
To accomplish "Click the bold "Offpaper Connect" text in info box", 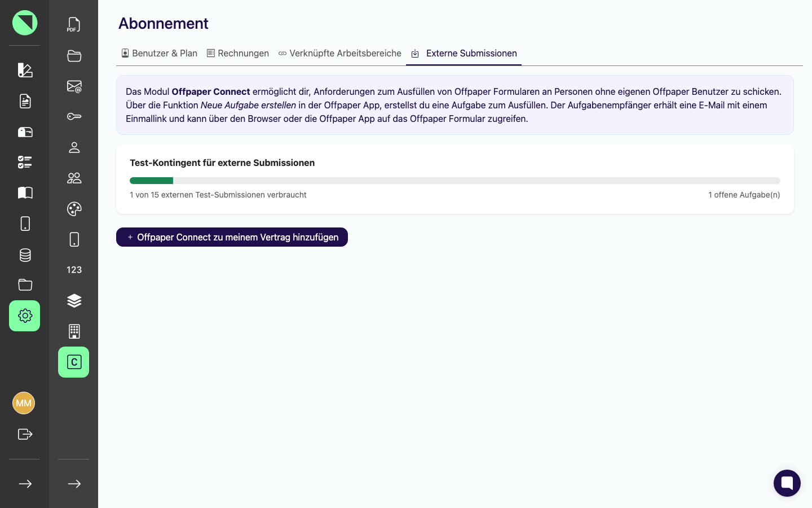I will click(x=211, y=91).
